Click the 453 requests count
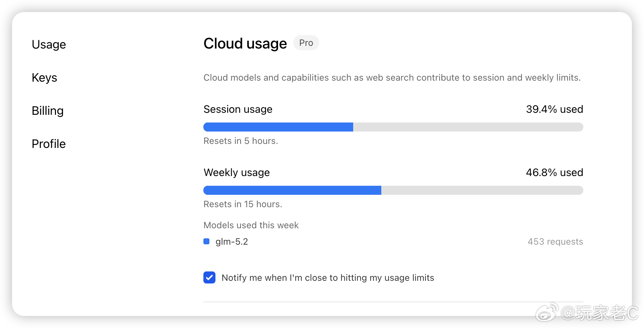644x328 pixels. point(555,242)
